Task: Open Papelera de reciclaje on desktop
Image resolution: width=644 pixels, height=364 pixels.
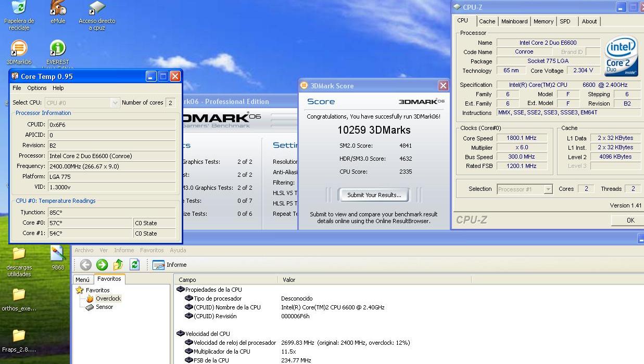Action: [19, 9]
